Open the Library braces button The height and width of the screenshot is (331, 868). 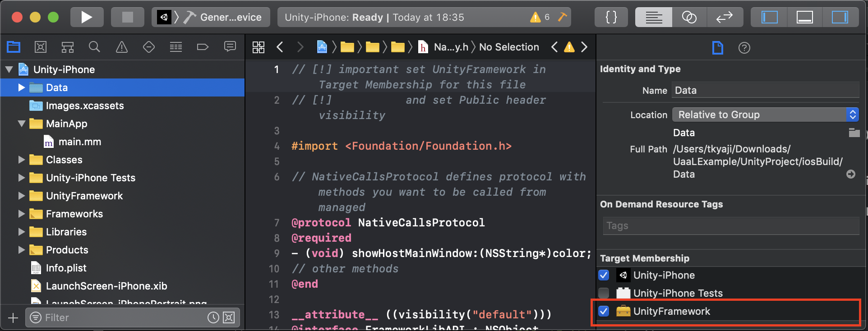[x=611, y=17]
